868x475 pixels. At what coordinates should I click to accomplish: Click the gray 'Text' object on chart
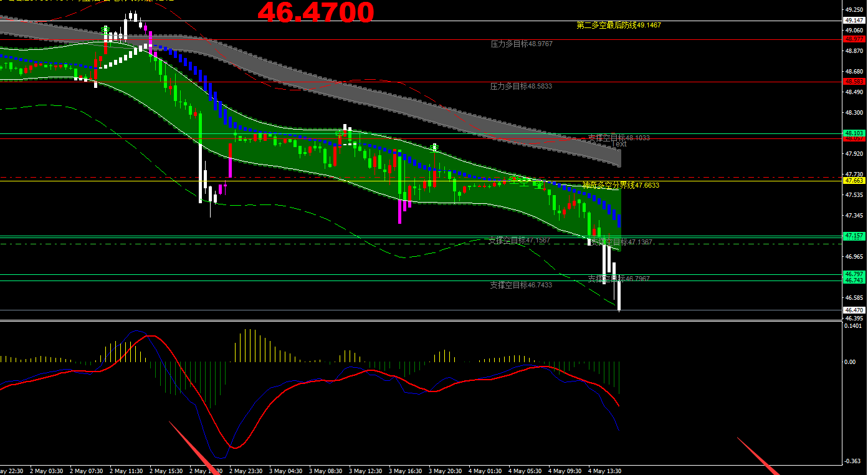point(619,144)
